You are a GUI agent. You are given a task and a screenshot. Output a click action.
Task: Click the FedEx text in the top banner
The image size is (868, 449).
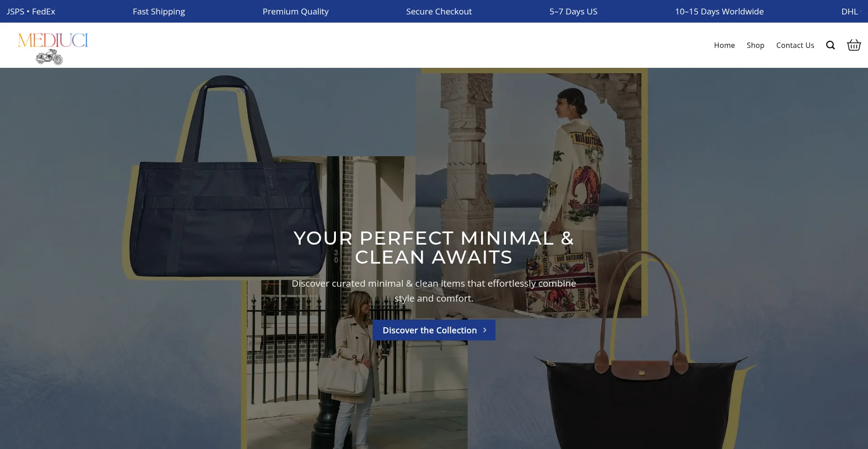(43, 11)
